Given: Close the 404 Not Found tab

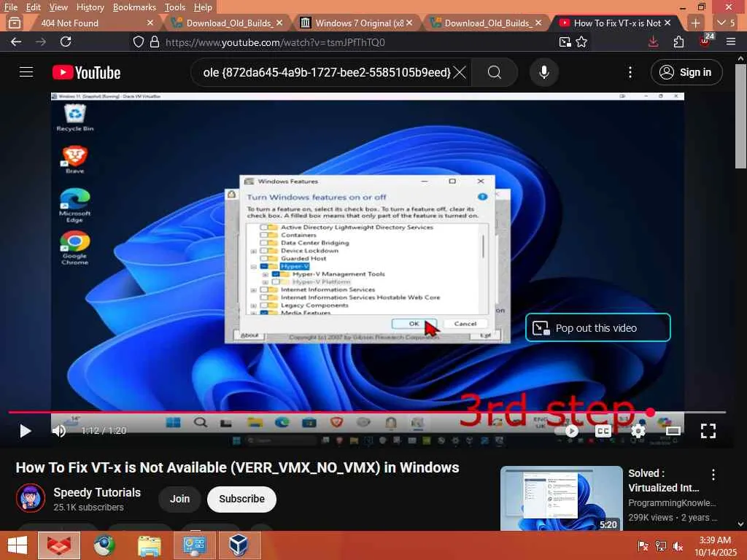Looking at the screenshot, I should click(x=150, y=23).
